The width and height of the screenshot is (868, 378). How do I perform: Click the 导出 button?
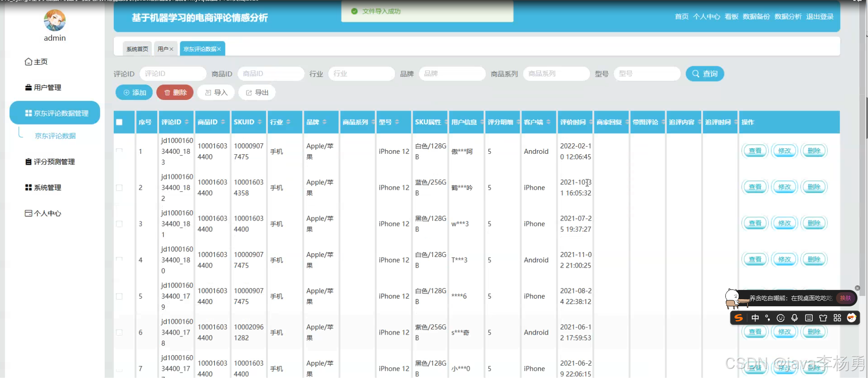tap(257, 92)
